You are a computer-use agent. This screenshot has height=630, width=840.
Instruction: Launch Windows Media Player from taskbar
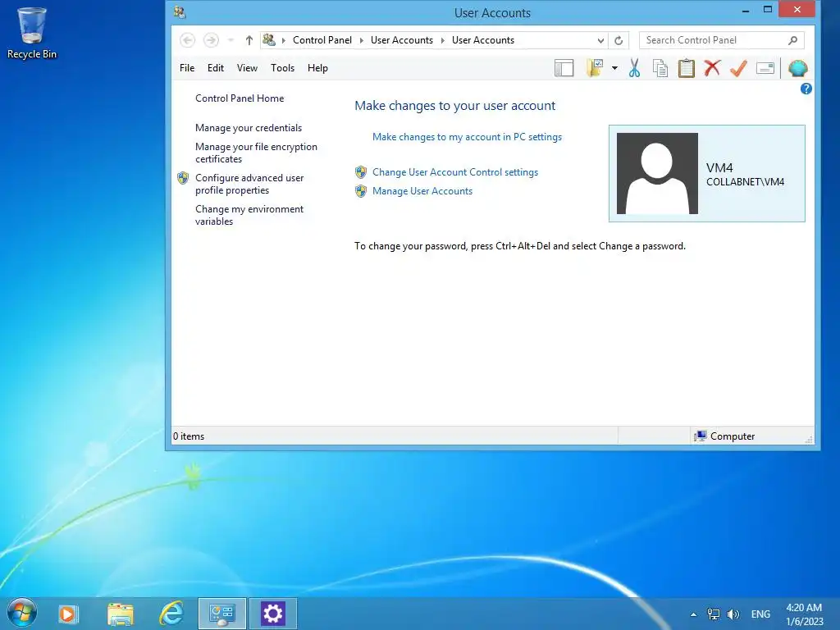[x=68, y=614]
